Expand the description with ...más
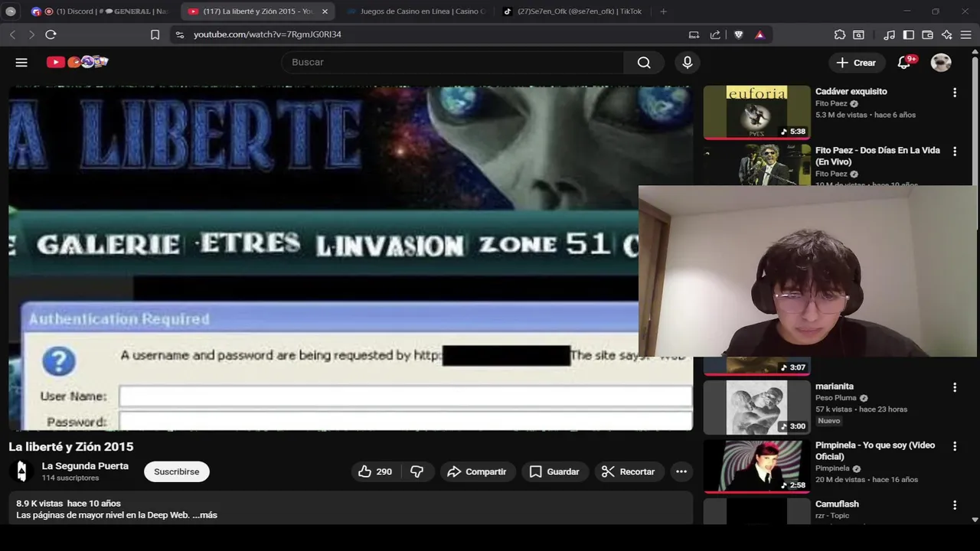 pyautogui.click(x=204, y=515)
